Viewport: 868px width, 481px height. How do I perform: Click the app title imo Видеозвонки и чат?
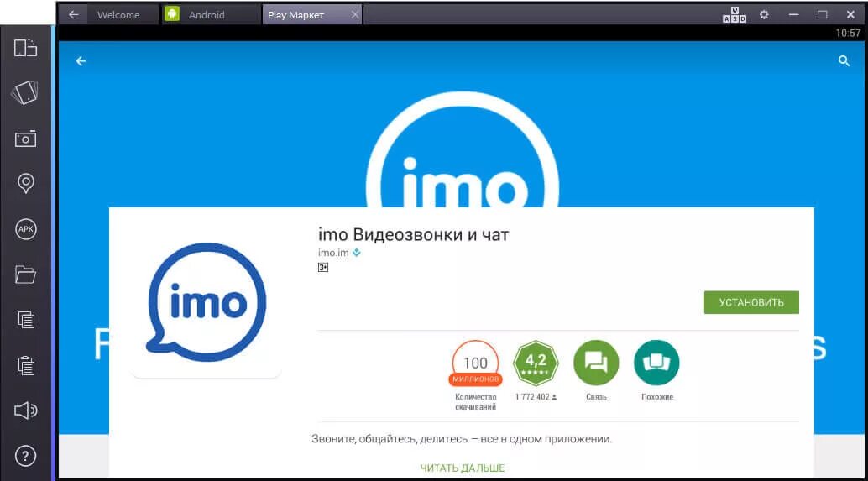point(413,234)
